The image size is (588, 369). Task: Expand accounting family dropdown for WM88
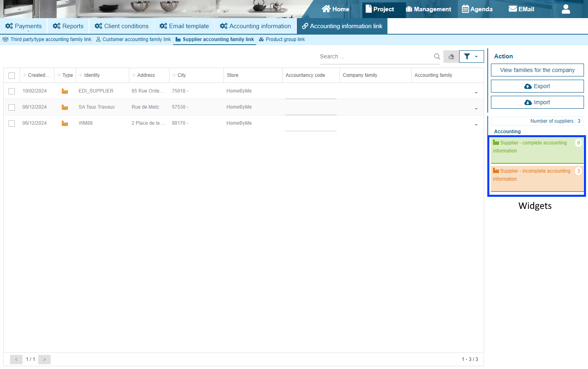[476, 125]
